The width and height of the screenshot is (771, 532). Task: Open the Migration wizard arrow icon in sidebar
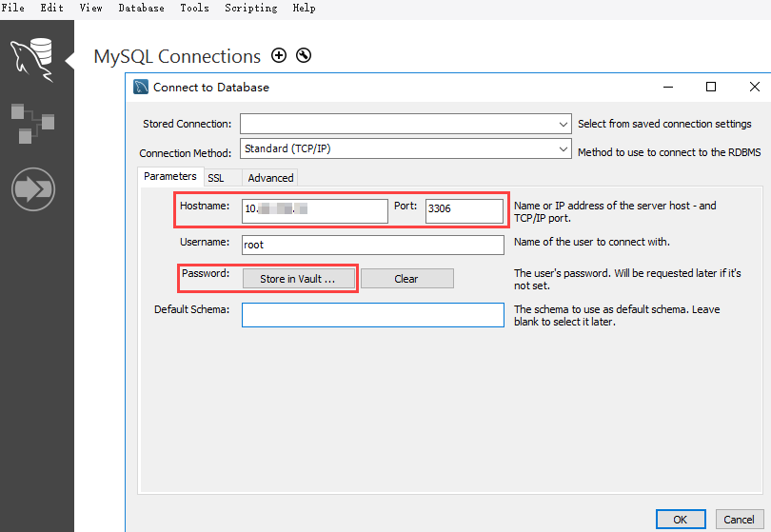(33, 189)
